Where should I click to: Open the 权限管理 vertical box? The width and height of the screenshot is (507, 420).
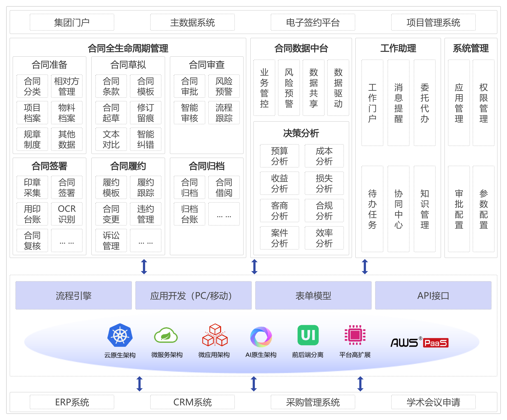[484, 103]
